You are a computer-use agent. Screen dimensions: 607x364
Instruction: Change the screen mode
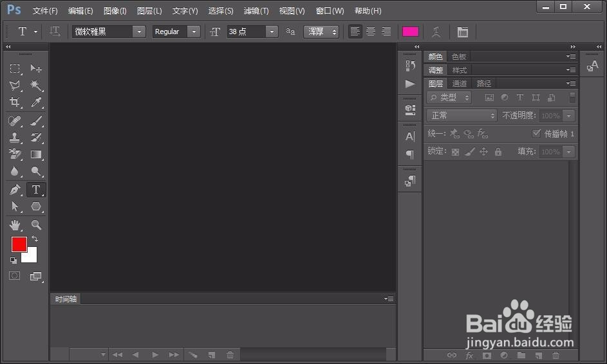click(35, 276)
